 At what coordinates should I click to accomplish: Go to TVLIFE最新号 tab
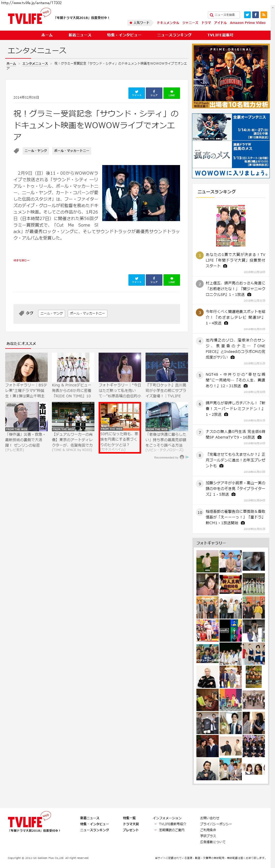pyautogui.click(x=220, y=35)
